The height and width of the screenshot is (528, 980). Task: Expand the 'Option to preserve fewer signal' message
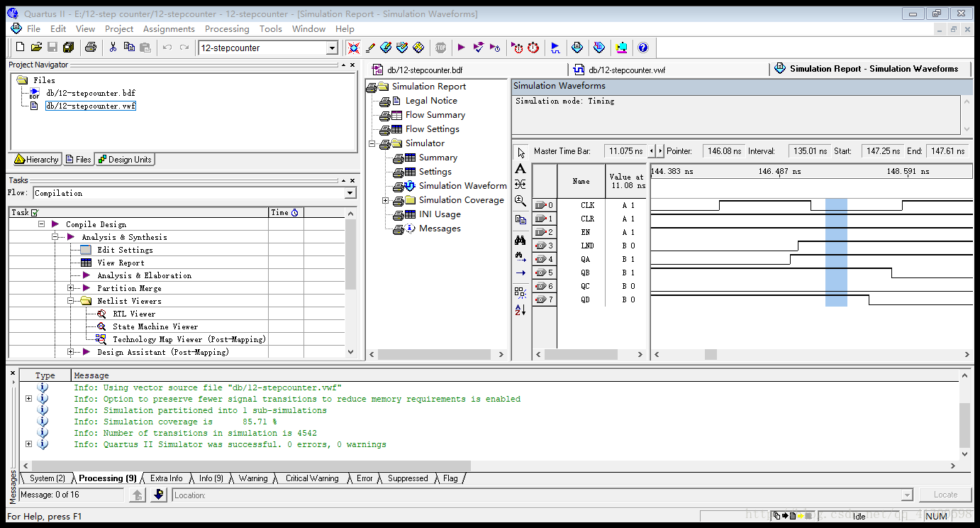(28, 399)
